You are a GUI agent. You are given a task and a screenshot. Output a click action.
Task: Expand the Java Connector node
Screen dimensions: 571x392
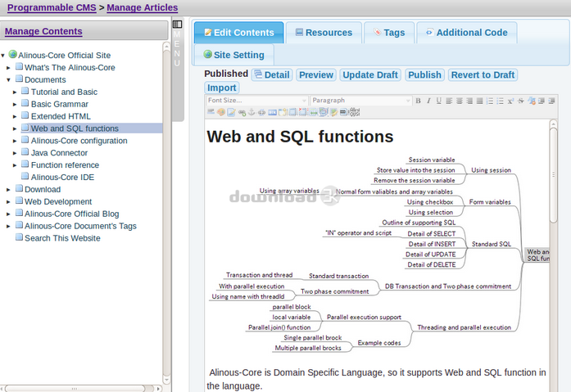15,153
